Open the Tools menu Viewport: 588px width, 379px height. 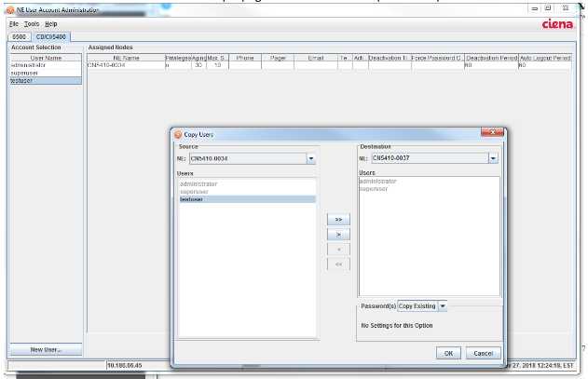click(x=32, y=23)
